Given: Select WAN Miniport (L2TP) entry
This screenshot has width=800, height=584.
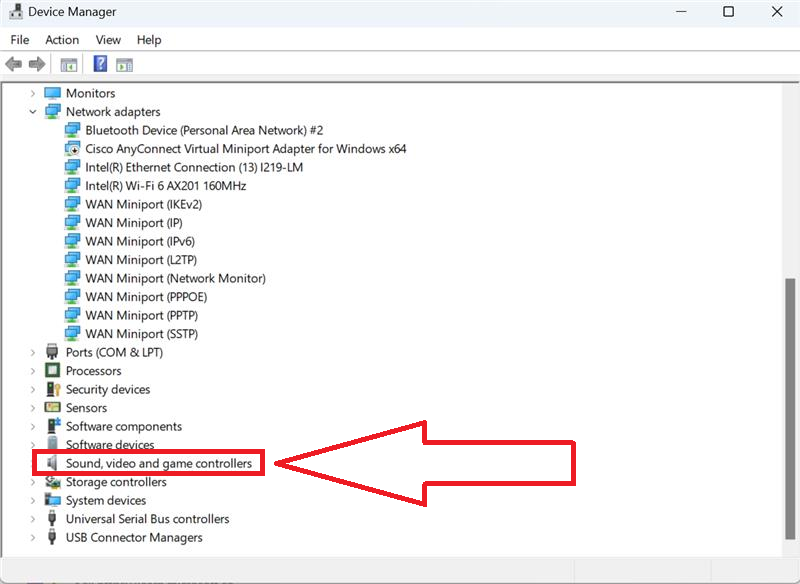Looking at the screenshot, I should click(141, 260).
